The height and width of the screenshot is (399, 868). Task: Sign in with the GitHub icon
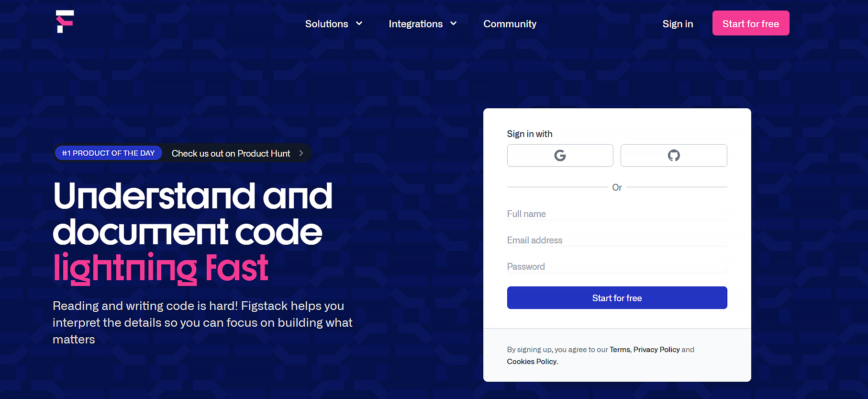(674, 155)
